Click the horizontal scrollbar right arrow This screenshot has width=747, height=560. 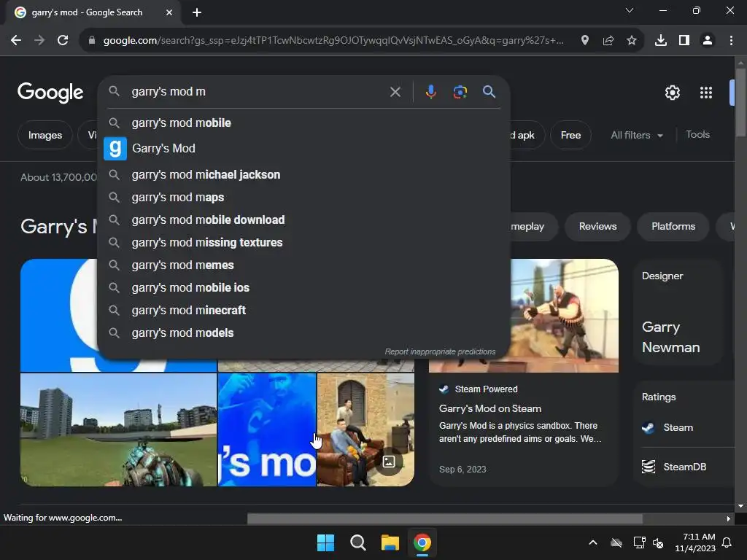tap(729, 518)
